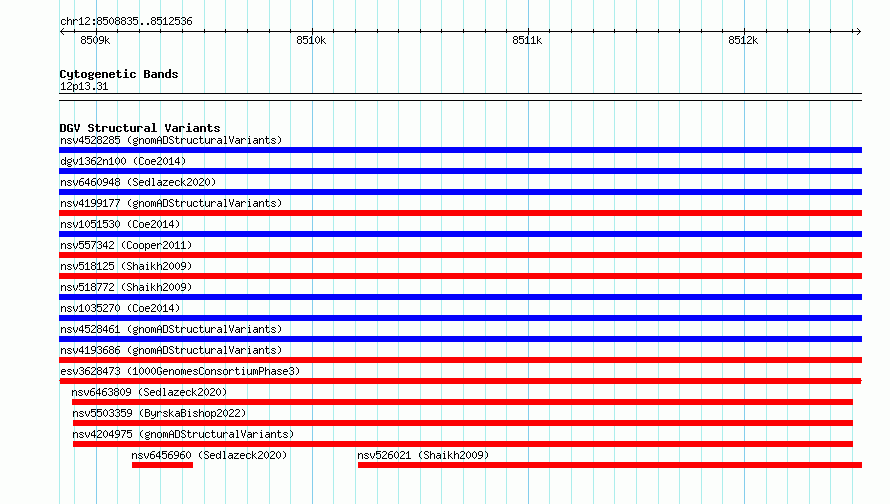Open the nsv1051530 (Coe2014) label
The width and height of the screenshot is (890, 504).
tap(120, 224)
